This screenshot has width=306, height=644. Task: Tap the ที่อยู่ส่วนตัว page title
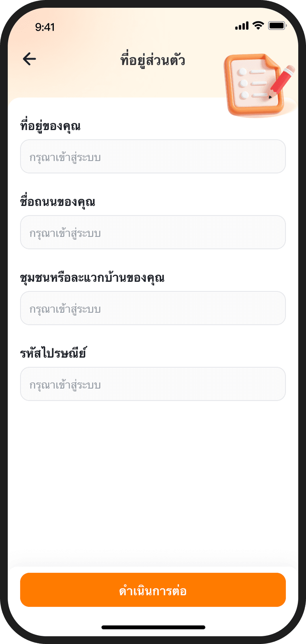coord(153,60)
